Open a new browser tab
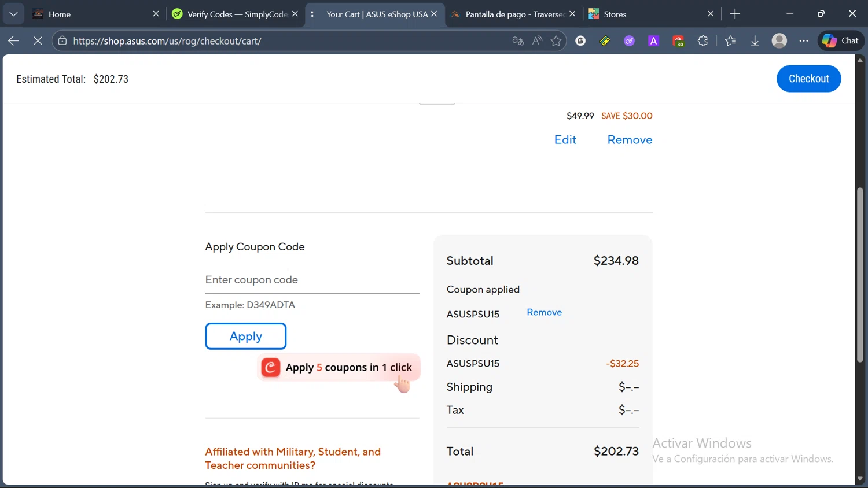The height and width of the screenshot is (488, 868). click(x=735, y=14)
